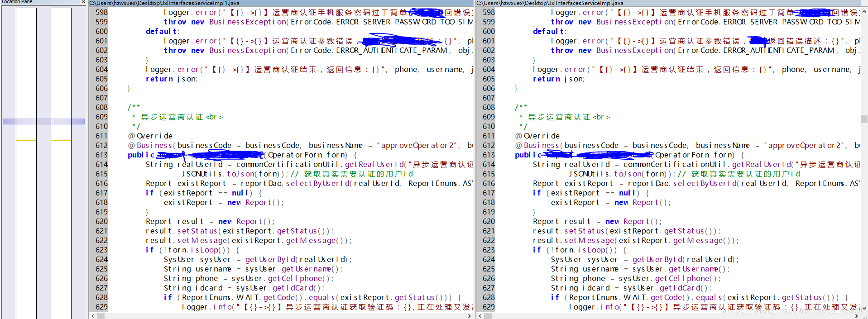Click the '异步运营商认证 <br>' comment in the Impl1.java pane

tap(182, 117)
